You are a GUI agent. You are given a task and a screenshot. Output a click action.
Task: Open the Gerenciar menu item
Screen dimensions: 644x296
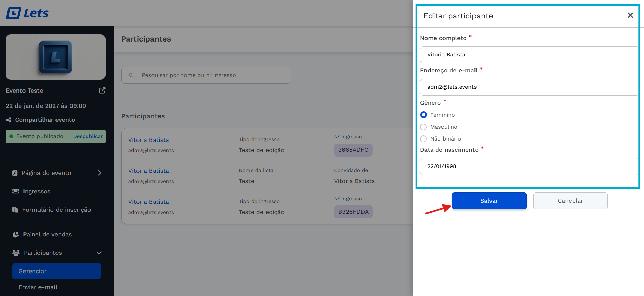(x=57, y=271)
